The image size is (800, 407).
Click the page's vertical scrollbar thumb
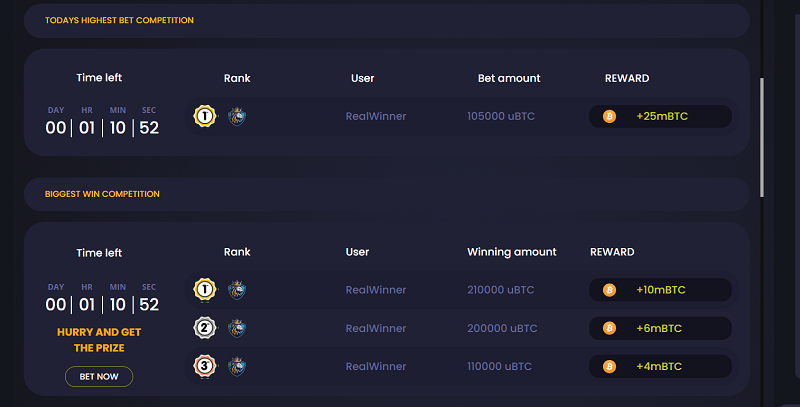click(762, 138)
